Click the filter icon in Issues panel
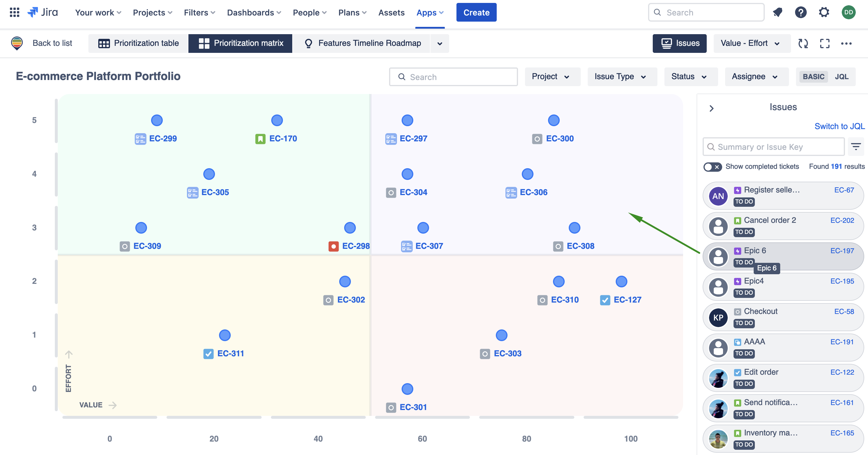The image size is (868, 455). click(855, 146)
